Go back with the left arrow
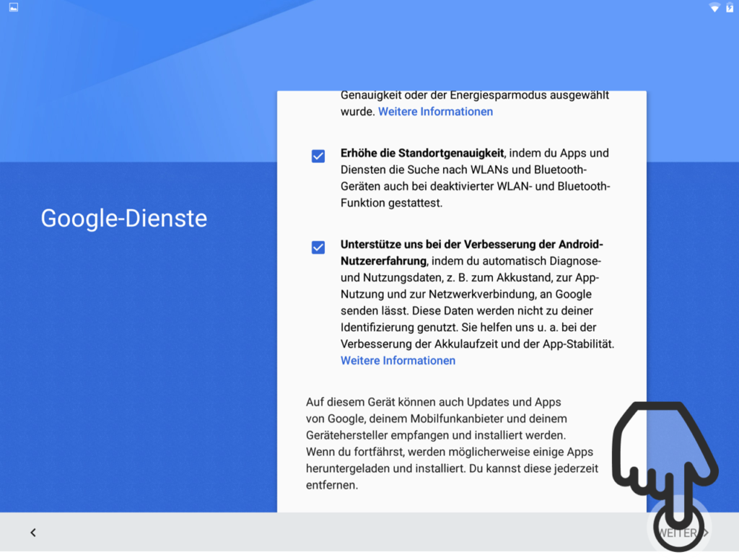The width and height of the screenshot is (739, 560). tap(33, 533)
